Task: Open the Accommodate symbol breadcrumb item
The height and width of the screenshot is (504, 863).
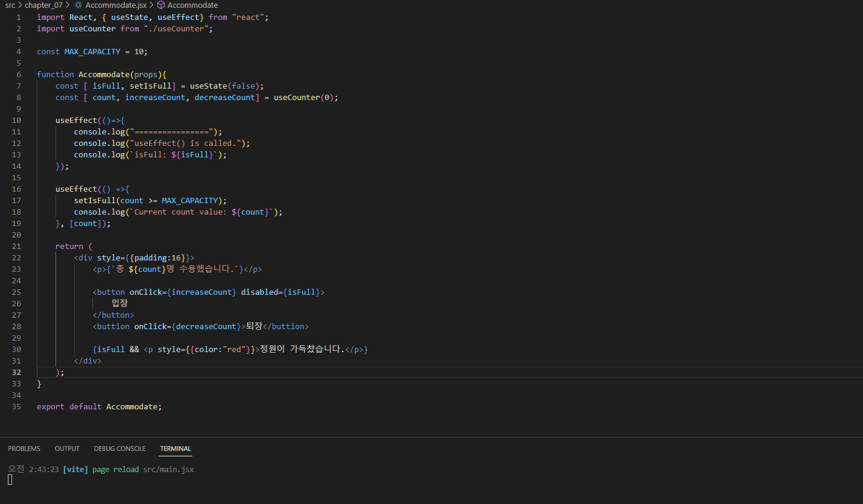Action: point(192,5)
